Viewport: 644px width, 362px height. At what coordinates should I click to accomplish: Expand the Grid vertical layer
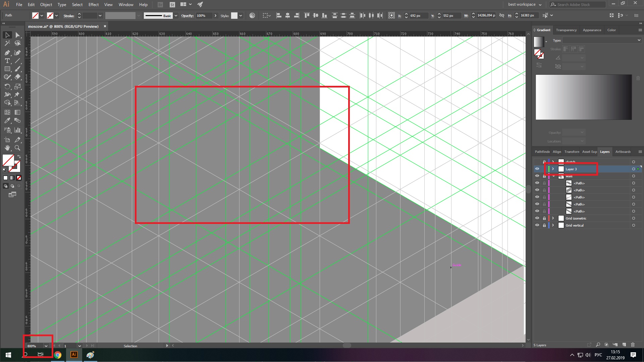tap(553, 225)
